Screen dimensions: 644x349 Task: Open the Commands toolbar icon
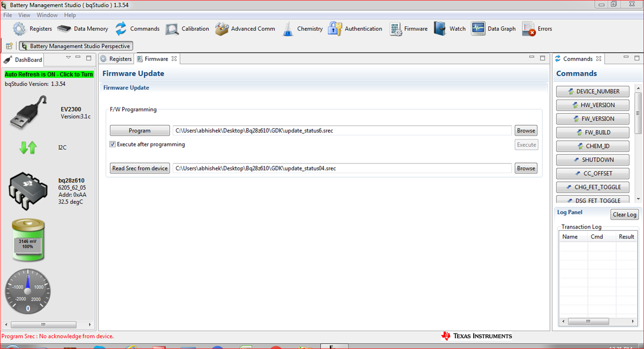[x=121, y=29]
